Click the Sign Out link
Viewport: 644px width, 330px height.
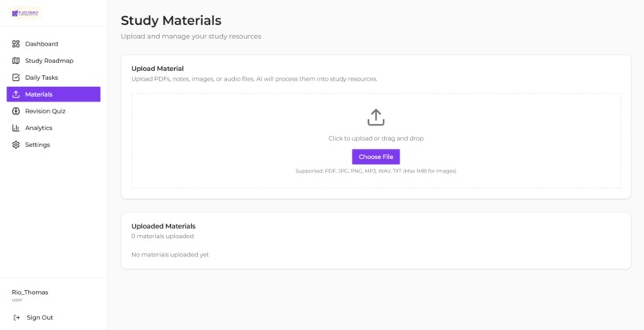[40, 317]
